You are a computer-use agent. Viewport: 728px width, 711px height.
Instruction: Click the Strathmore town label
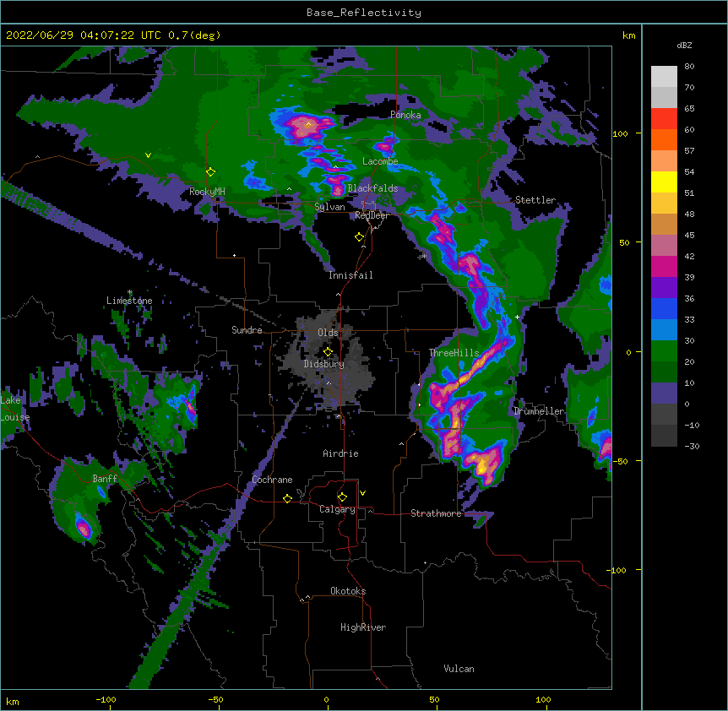[x=436, y=513]
